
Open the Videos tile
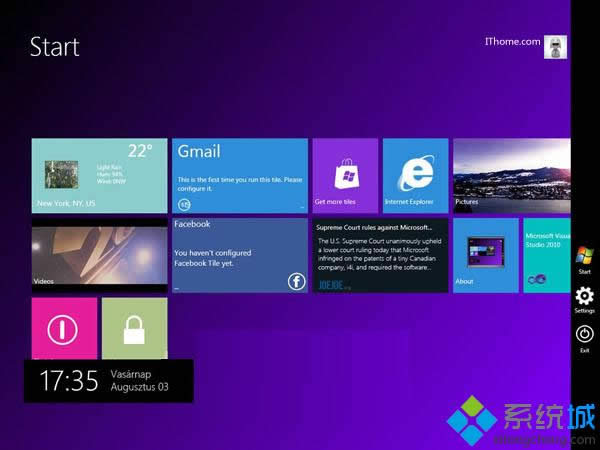pos(99,256)
